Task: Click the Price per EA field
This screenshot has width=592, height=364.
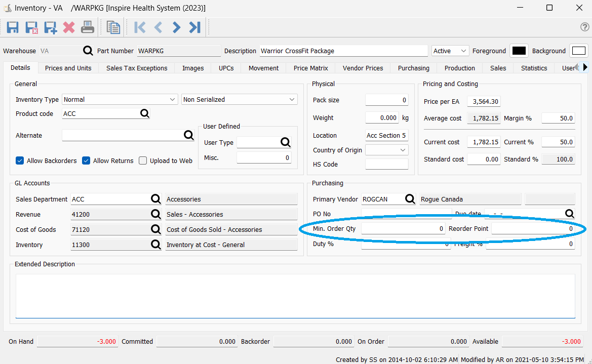Action: 484,101
